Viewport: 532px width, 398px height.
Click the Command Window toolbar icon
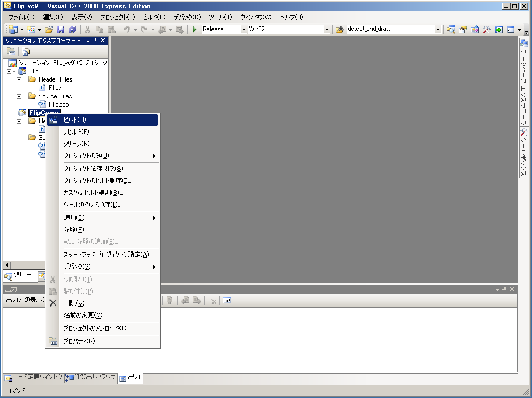pos(511,30)
